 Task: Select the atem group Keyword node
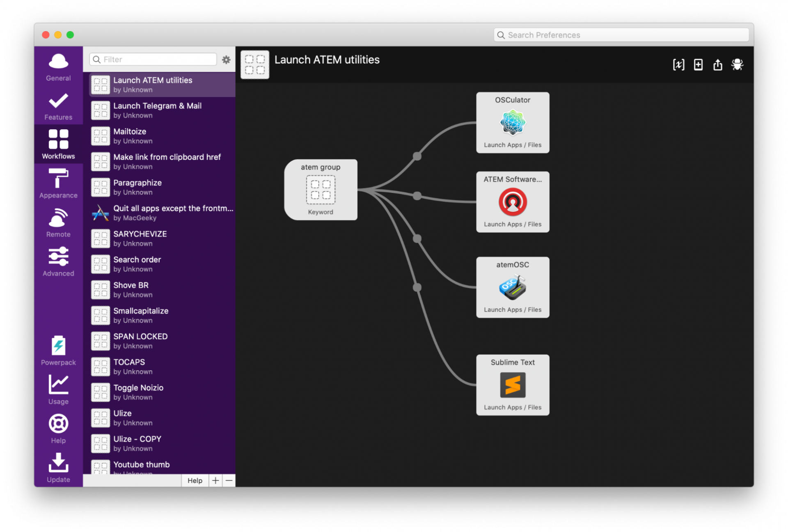pos(321,190)
